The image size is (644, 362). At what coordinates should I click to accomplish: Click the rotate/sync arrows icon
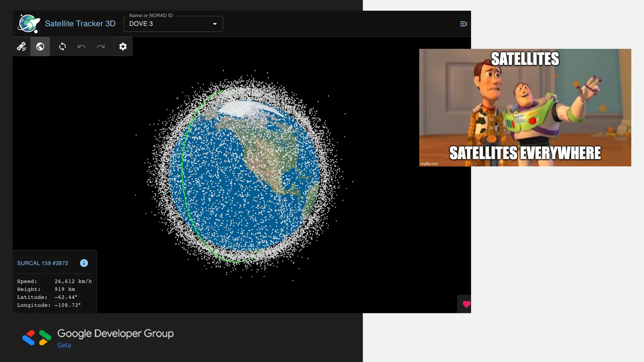click(62, 47)
